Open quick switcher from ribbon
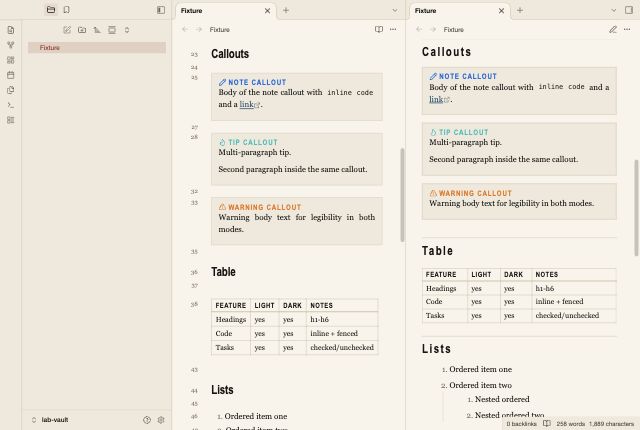This screenshot has height=430, width=640. coord(11,30)
